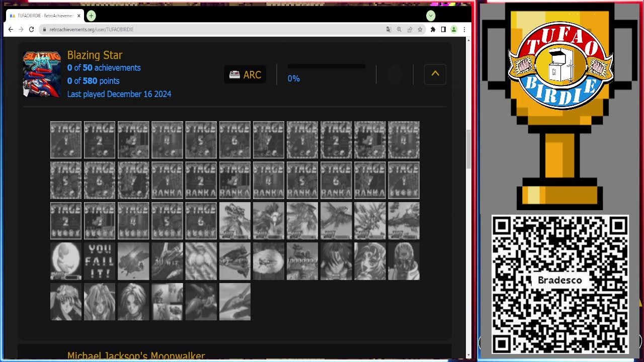Open the Blazing Star game title link
Viewport: 644px width, 362px height.
(95, 55)
